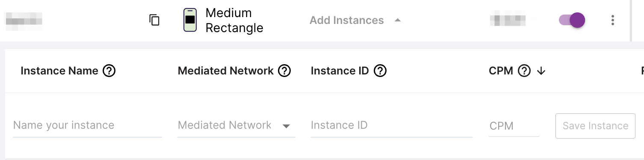Focus the Name your instance field
Screen dimensions: 644x160
87,126
